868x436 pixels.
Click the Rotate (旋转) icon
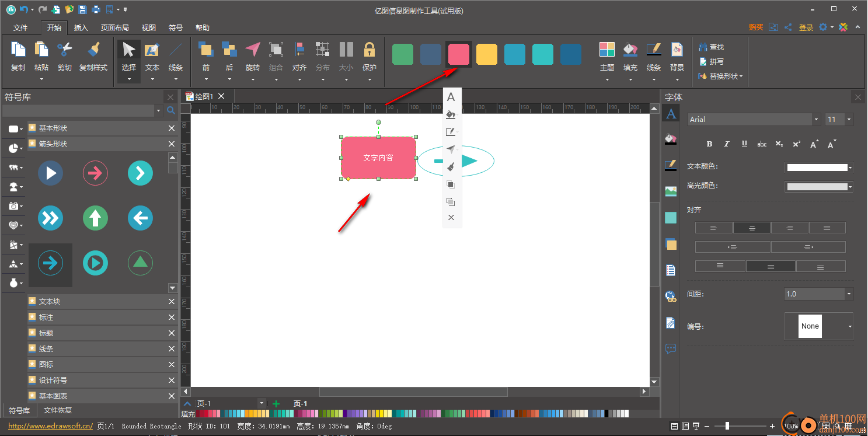(x=253, y=50)
